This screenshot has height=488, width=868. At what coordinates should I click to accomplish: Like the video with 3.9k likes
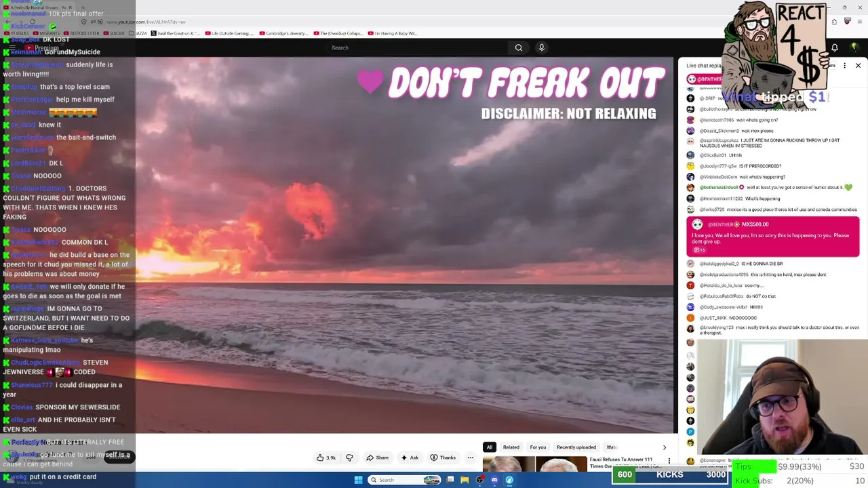(x=326, y=457)
